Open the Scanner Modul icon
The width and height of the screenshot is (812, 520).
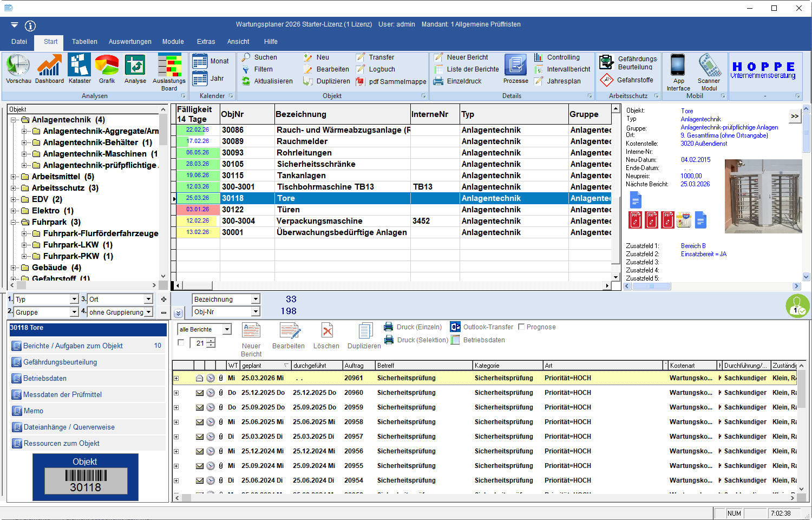[709, 66]
